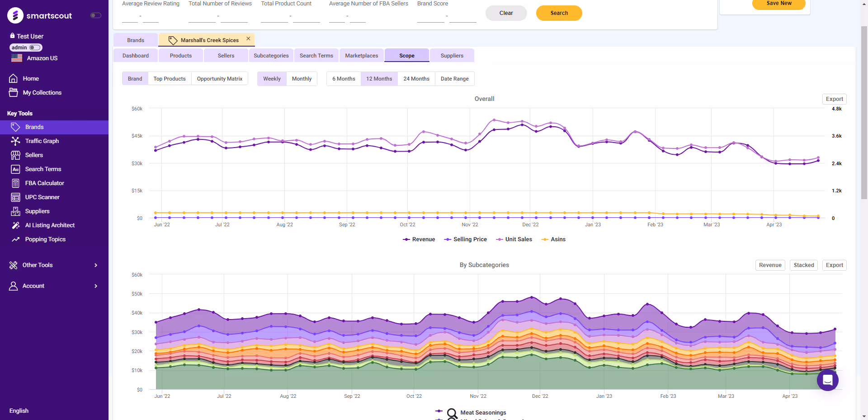This screenshot has width=868, height=420.
Task: Choose the Date Range option
Action: 454,79
